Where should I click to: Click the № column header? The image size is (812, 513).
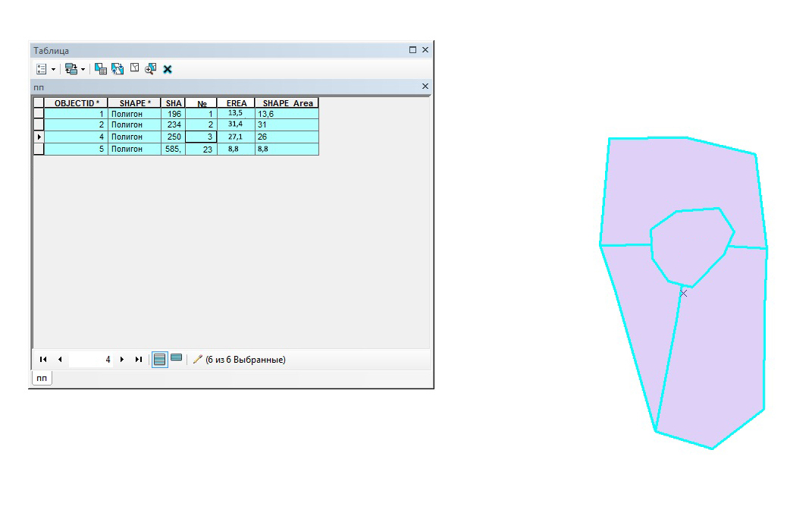pyautogui.click(x=202, y=103)
